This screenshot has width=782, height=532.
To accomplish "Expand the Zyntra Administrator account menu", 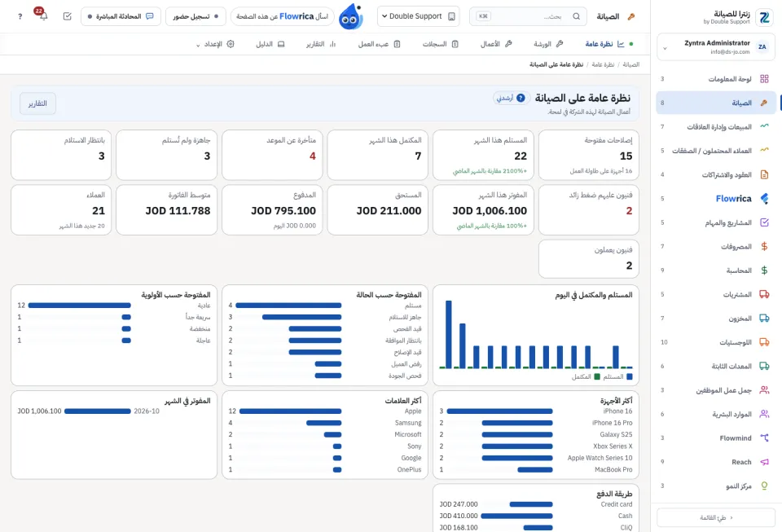I will (715, 47).
